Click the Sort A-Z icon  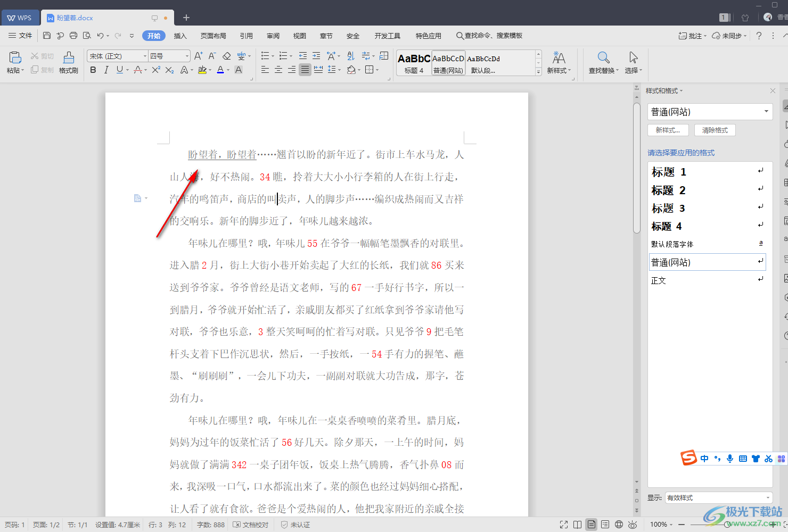350,56
